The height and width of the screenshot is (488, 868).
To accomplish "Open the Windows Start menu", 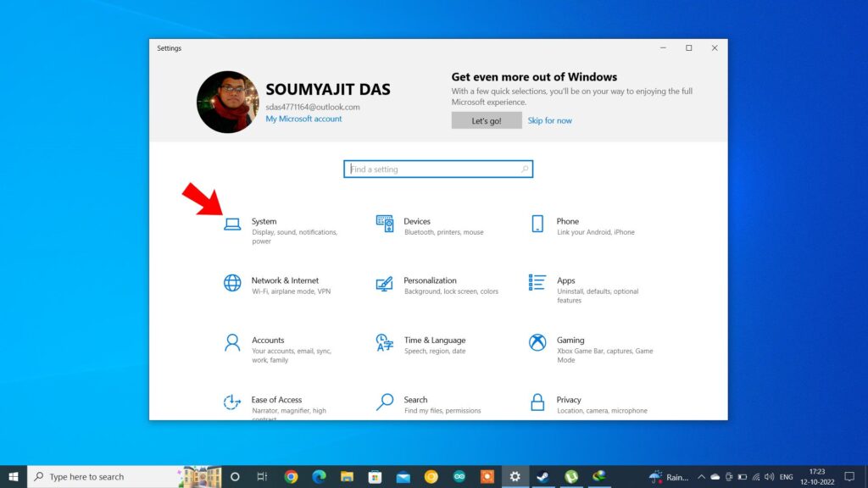I will pyautogui.click(x=14, y=476).
